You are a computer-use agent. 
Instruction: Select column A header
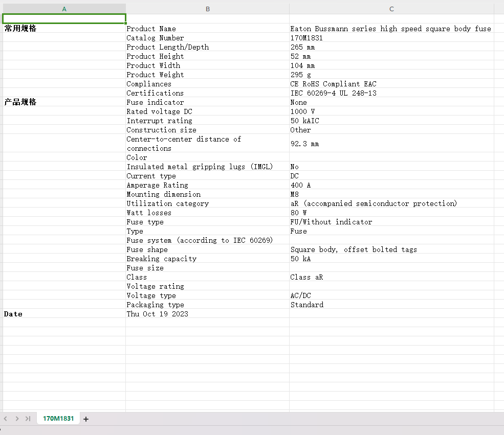pyautogui.click(x=64, y=9)
